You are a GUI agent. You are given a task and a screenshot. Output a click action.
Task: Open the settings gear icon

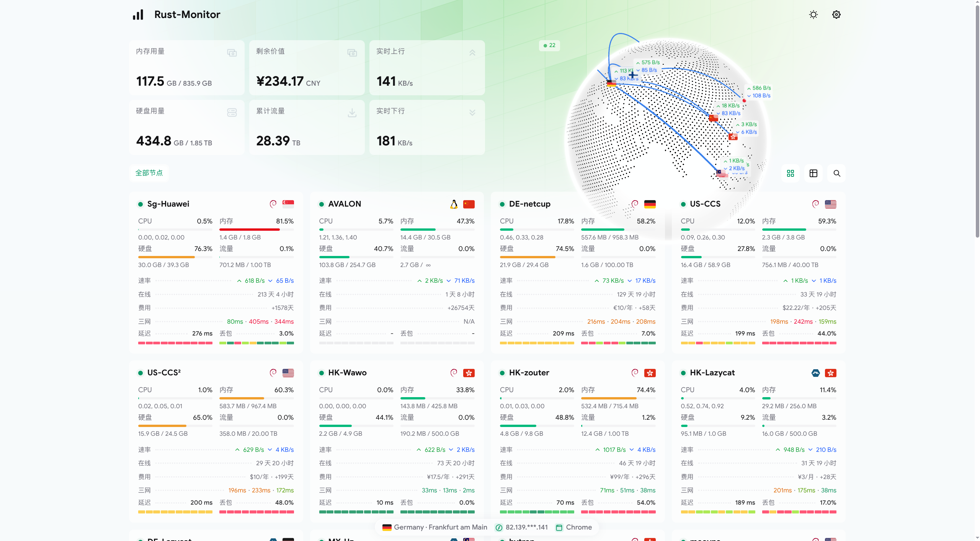(836, 15)
